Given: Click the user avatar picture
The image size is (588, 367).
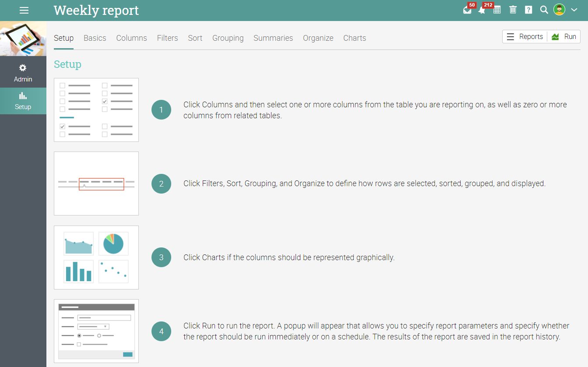Looking at the screenshot, I should [559, 10].
